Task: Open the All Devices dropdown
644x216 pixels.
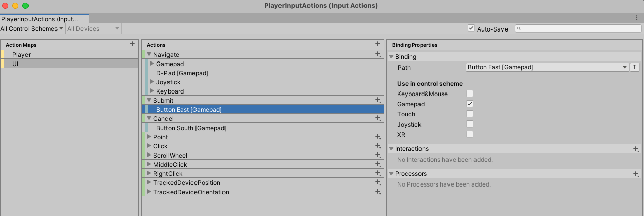Action: [93, 29]
